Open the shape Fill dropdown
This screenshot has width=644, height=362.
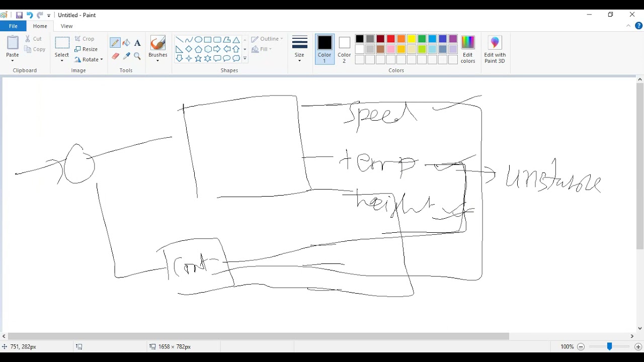(262, 49)
